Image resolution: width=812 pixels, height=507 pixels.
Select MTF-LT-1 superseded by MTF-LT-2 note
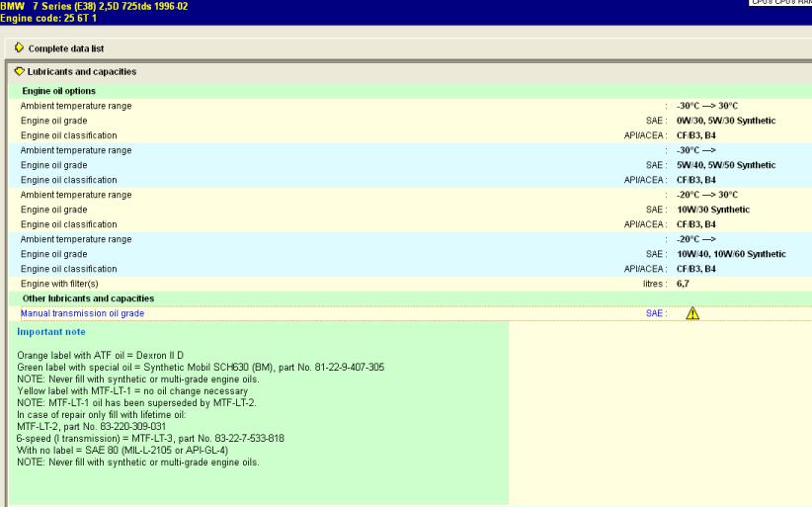point(136,403)
